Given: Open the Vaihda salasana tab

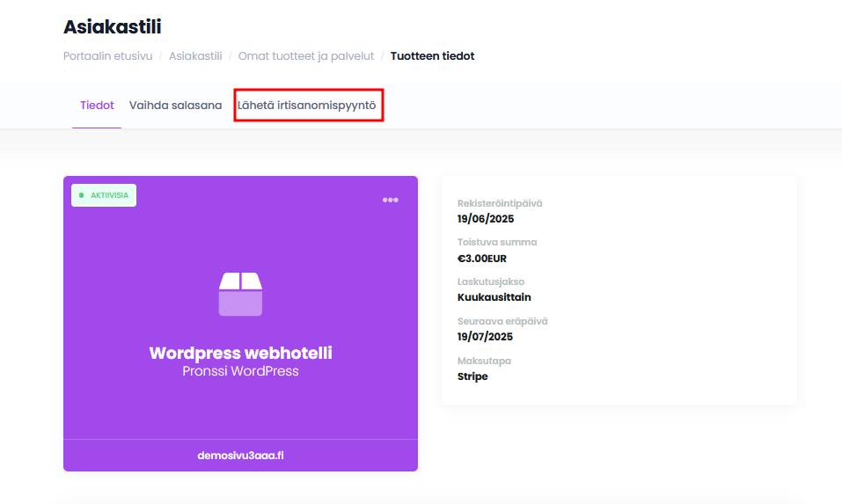Looking at the screenshot, I should coord(175,106).
